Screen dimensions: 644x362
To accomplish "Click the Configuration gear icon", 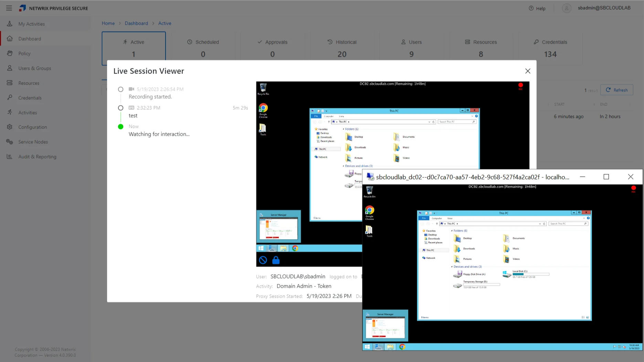I will 10,127.
